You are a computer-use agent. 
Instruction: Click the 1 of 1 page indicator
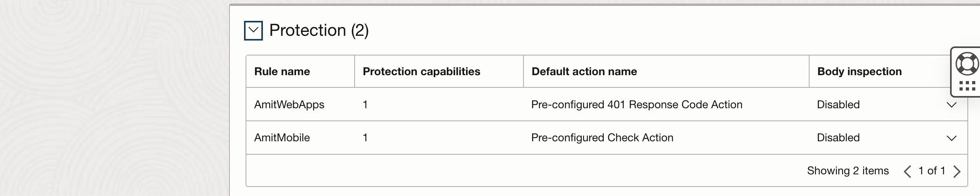click(932, 171)
